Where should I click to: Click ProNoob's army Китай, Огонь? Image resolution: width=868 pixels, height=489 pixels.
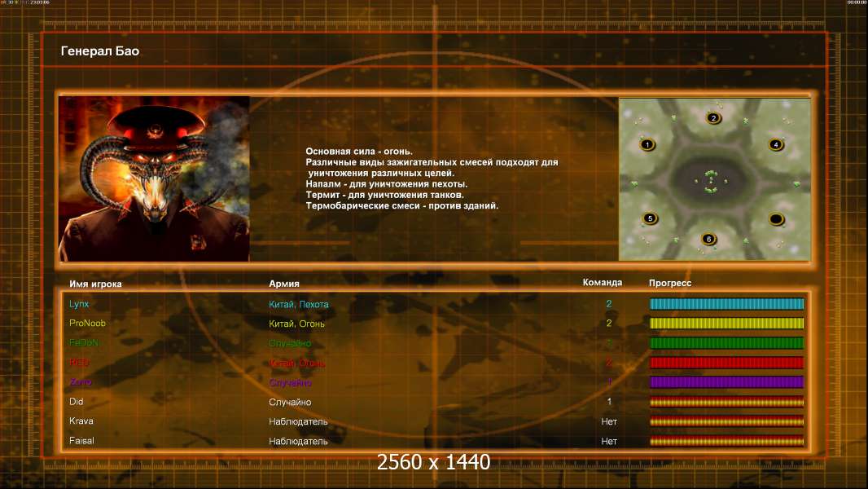[296, 324]
